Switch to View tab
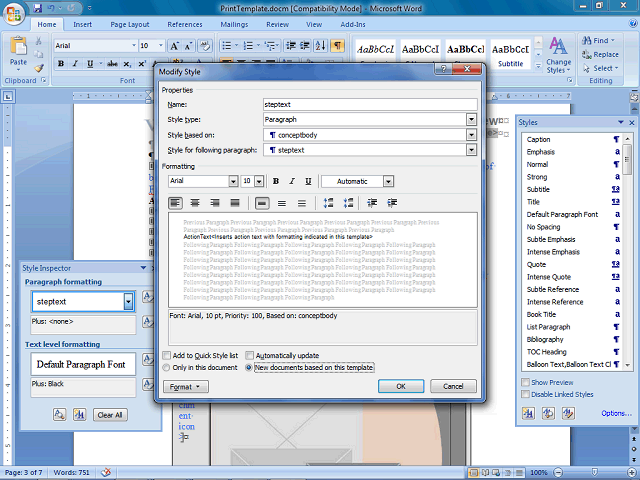The width and height of the screenshot is (640, 480). click(x=314, y=24)
